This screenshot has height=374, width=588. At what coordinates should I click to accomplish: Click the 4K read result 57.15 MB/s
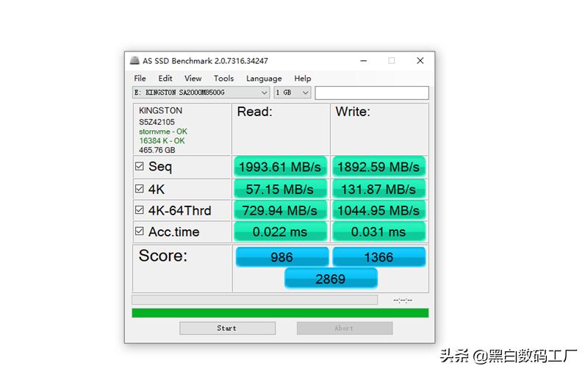280,190
